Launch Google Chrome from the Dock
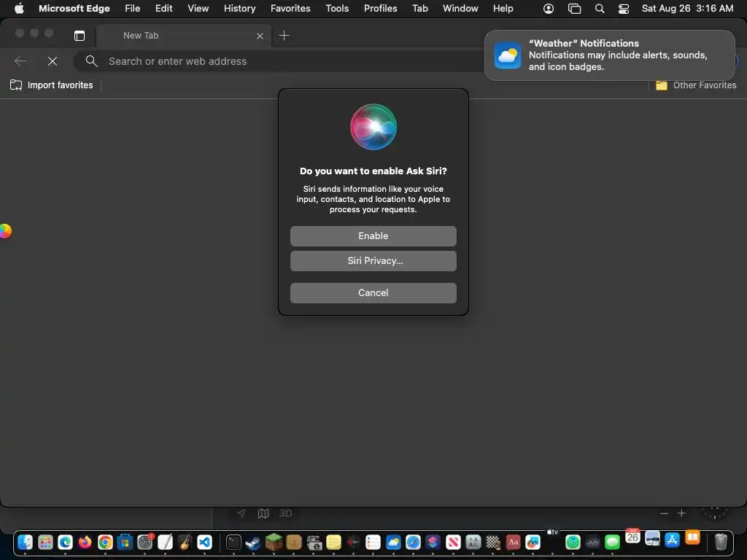The image size is (747, 560). tap(105, 542)
